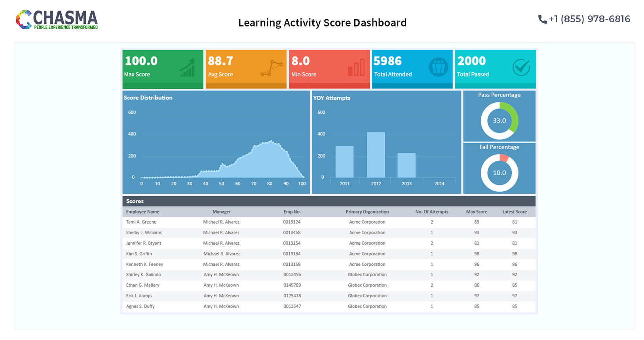Screen dimensions: 644x340
Task: Select the 2011 bar in YOY Attempts
Action: (x=344, y=162)
